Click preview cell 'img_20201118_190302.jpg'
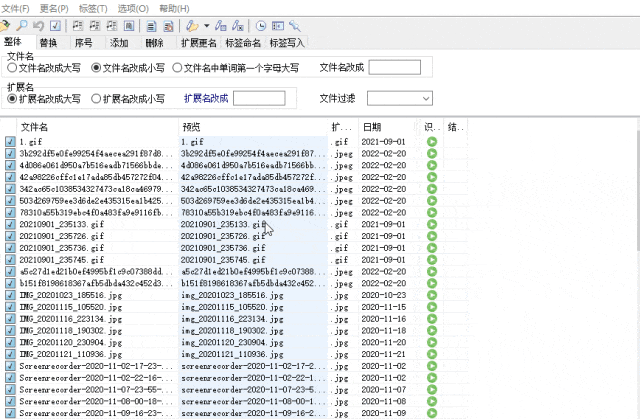This screenshot has height=419, width=640. coord(232,330)
